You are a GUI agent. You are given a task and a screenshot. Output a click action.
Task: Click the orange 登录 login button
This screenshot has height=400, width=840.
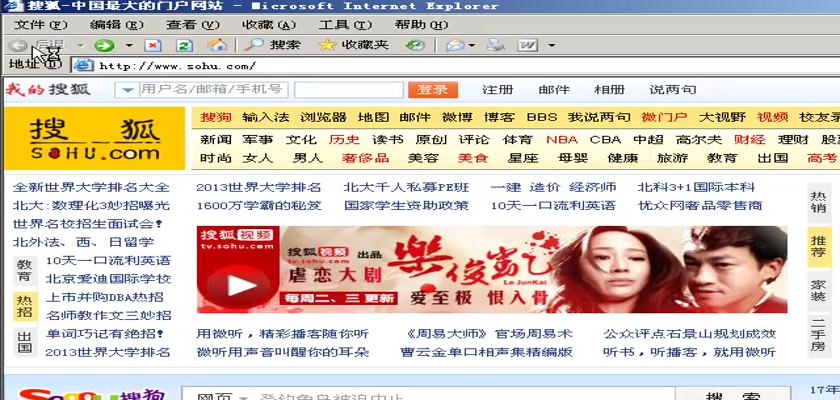tap(433, 90)
